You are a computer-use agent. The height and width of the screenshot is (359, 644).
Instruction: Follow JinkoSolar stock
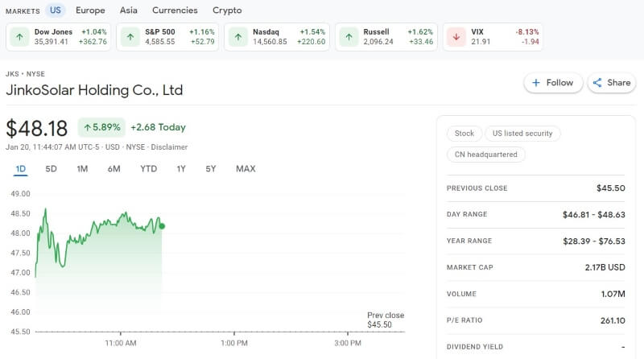coord(553,83)
